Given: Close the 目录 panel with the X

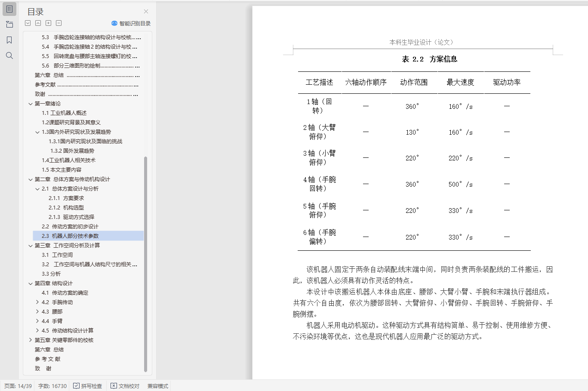Looking at the screenshot, I should click(146, 12).
